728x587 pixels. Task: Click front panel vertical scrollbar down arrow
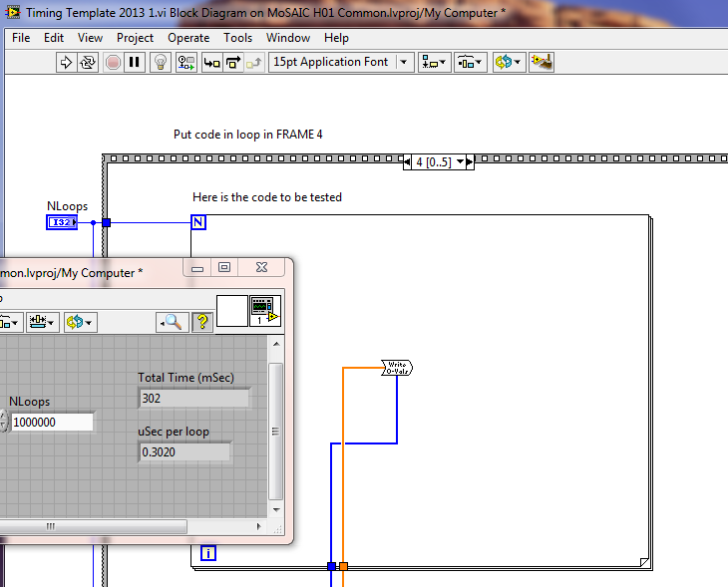click(276, 509)
